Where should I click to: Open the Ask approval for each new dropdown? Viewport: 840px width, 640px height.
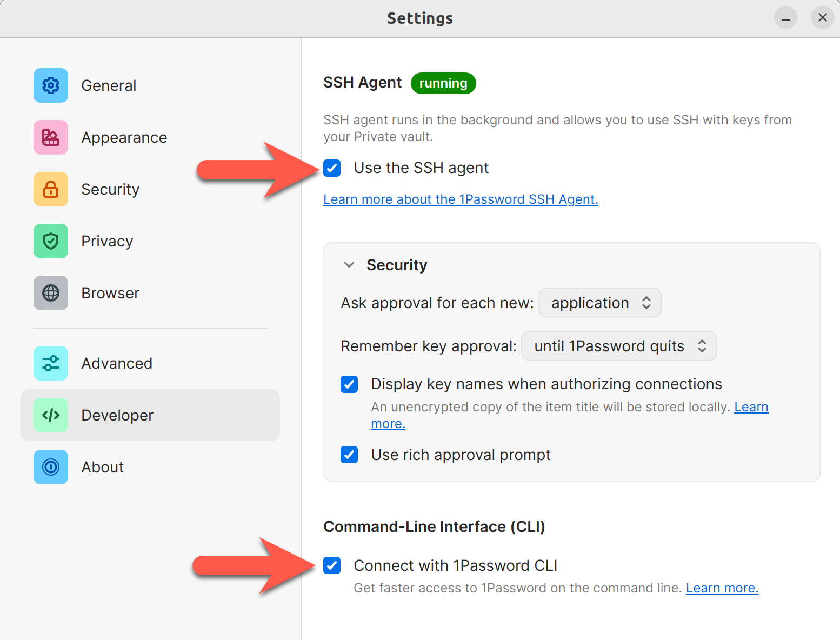[600, 303]
